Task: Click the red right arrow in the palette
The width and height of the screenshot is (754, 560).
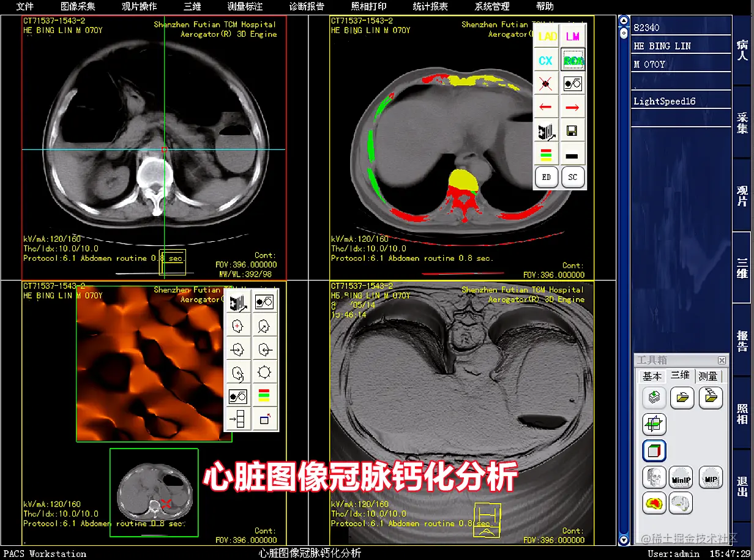Action: pyautogui.click(x=572, y=106)
